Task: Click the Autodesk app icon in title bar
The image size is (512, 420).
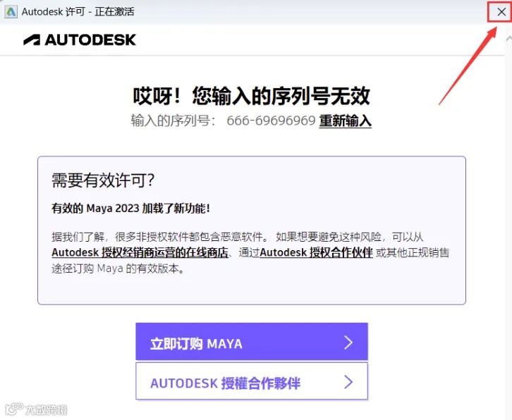Action: pyautogui.click(x=11, y=12)
